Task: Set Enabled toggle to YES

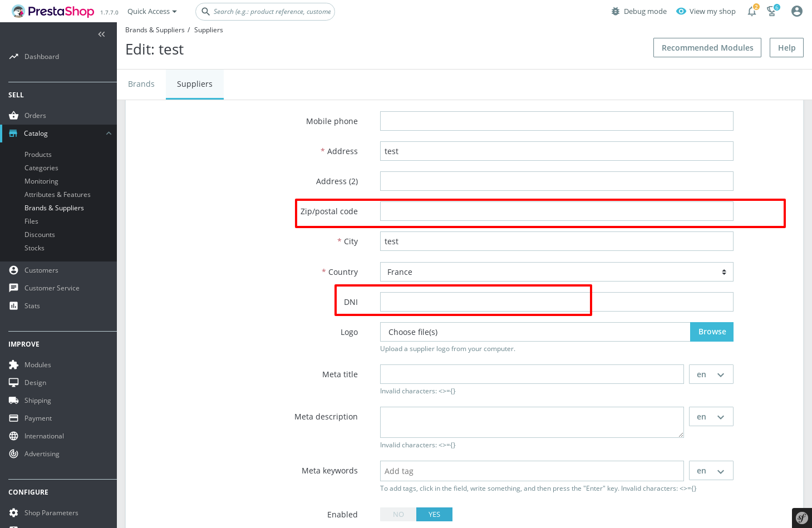Action: (435, 515)
